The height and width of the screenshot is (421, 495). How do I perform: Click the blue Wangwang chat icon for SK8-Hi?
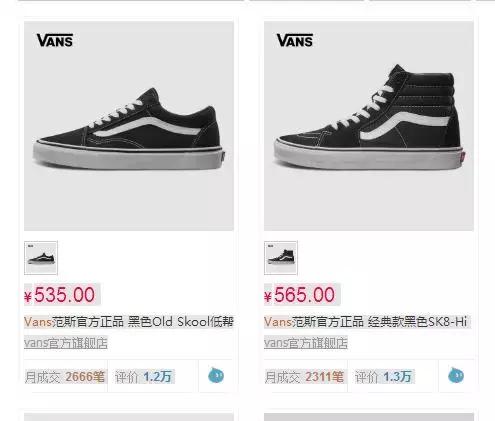[x=456, y=376]
